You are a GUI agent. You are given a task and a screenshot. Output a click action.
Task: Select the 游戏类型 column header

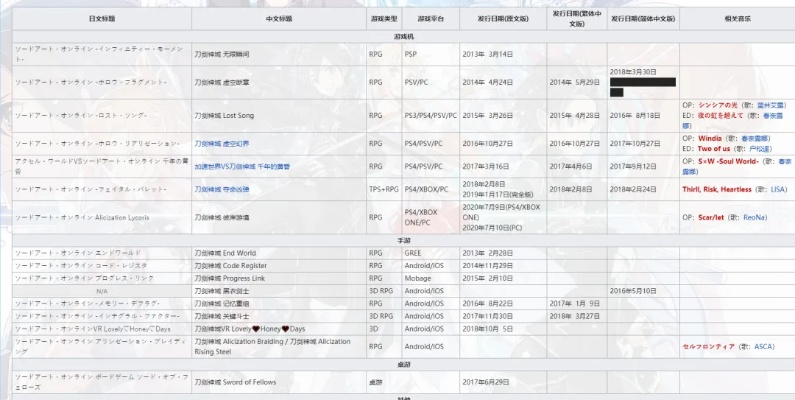click(384, 19)
